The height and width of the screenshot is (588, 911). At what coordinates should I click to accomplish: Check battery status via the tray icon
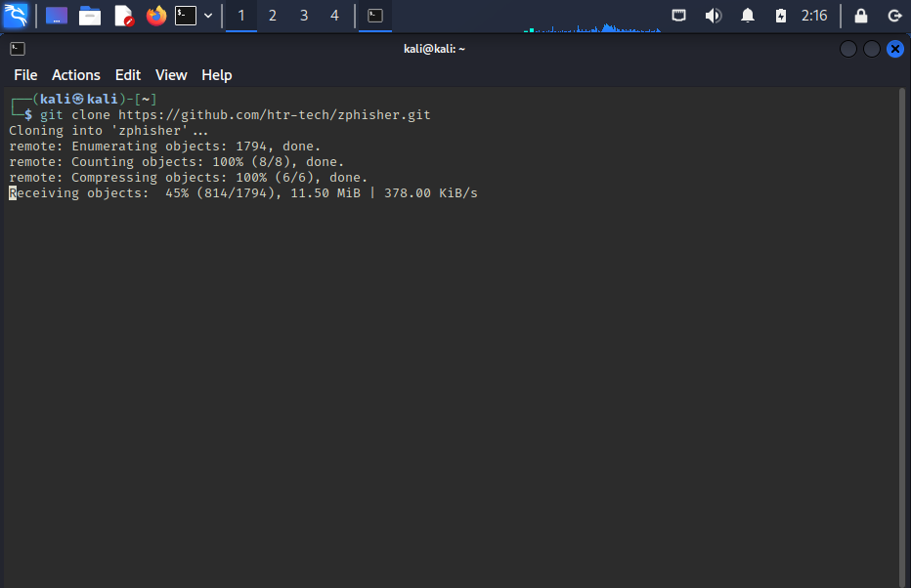(778, 16)
